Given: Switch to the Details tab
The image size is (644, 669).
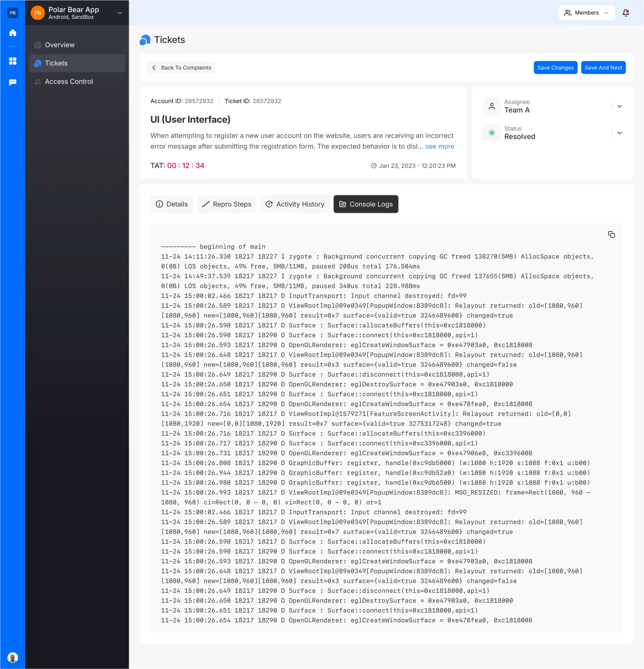Looking at the screenshot, I should click(172, 204).
